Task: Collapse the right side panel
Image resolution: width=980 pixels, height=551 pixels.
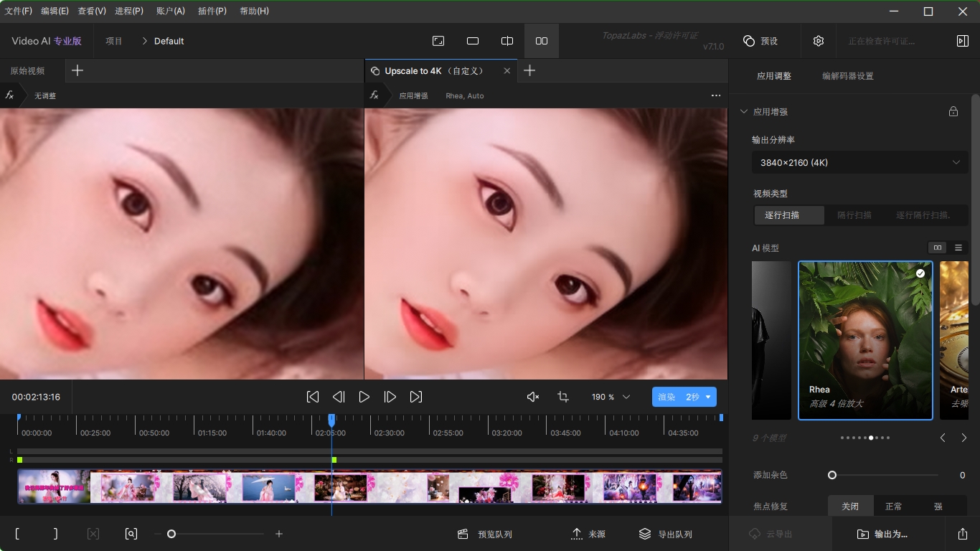Action: click(x=962, y=41)
